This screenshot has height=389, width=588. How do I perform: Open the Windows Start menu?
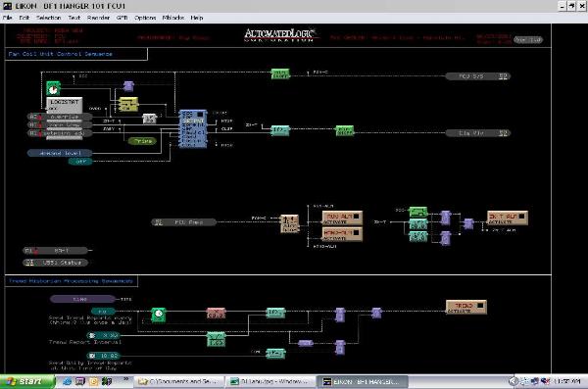[x=27, y=381]
